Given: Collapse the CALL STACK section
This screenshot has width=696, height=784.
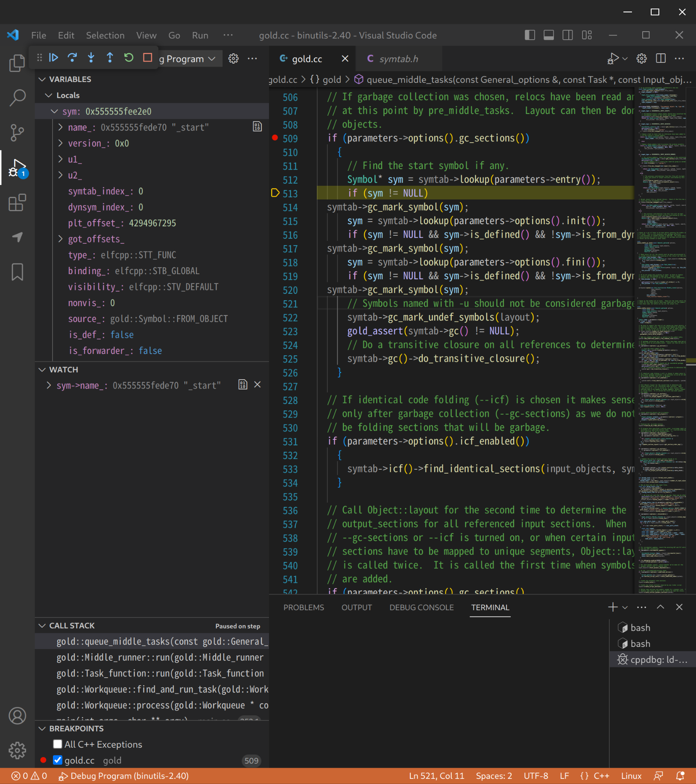Looking at the screenshot, I should (x=42, y=626).
